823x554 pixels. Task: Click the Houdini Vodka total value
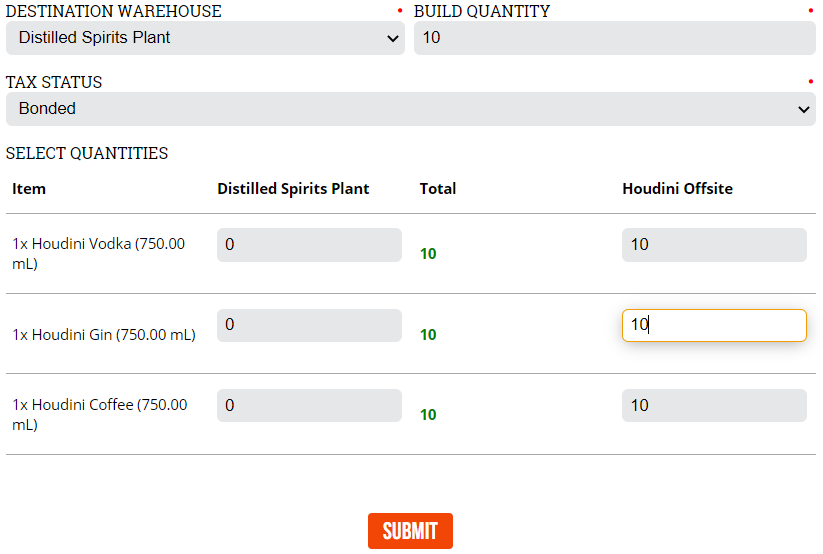pyautogui.click(x=428, y=254)
